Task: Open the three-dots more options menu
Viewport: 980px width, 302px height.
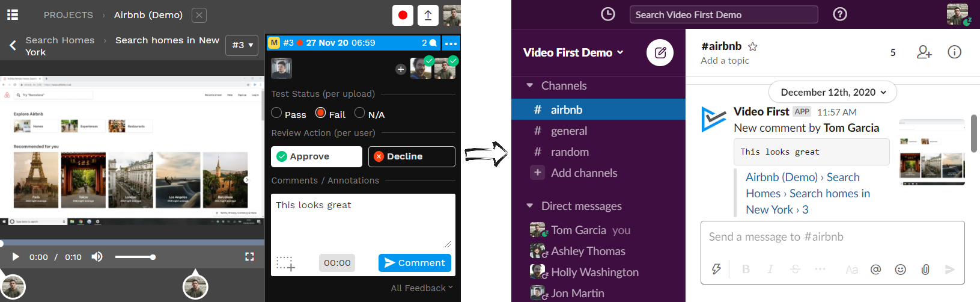Action: click(451, 43)
